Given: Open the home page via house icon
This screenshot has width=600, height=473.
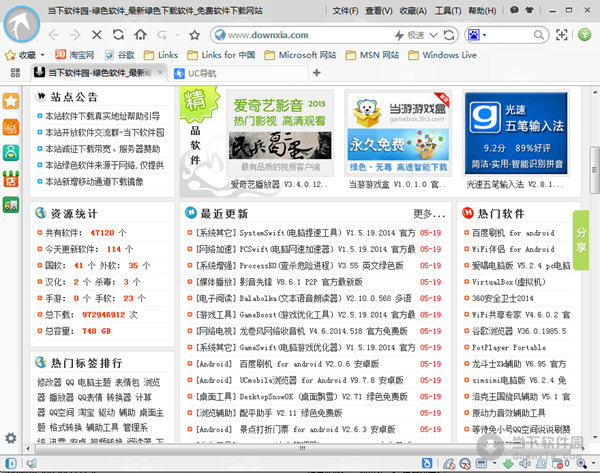Looking at the screenshot, I should (x=140, y=35).
